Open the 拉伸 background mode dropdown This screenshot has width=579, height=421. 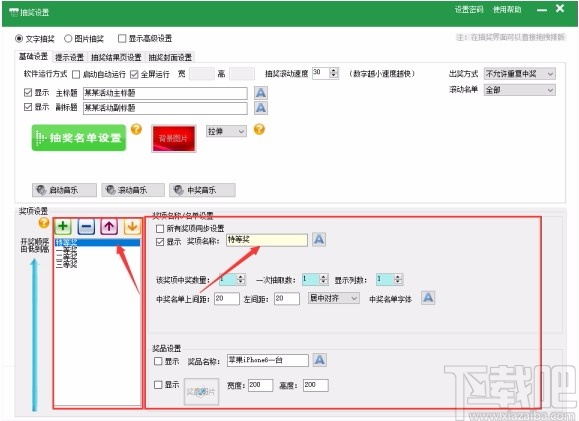tap(226, 131)
